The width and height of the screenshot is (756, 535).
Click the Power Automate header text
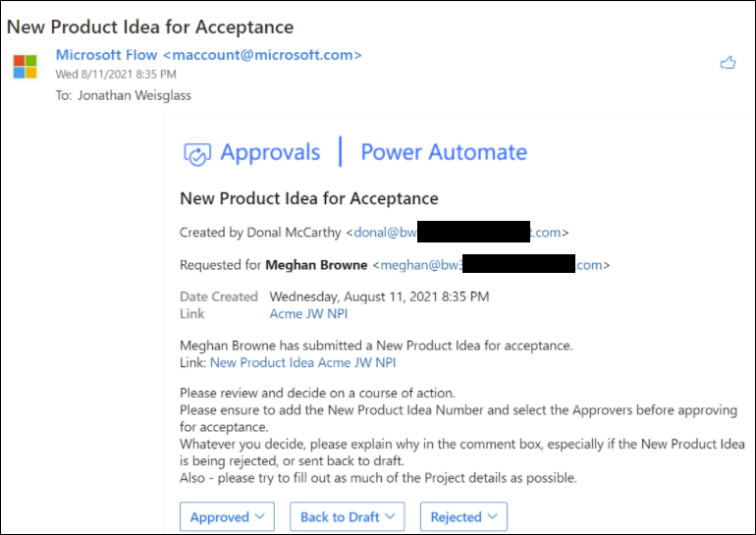pyautogui.click(x=444, y=152)
